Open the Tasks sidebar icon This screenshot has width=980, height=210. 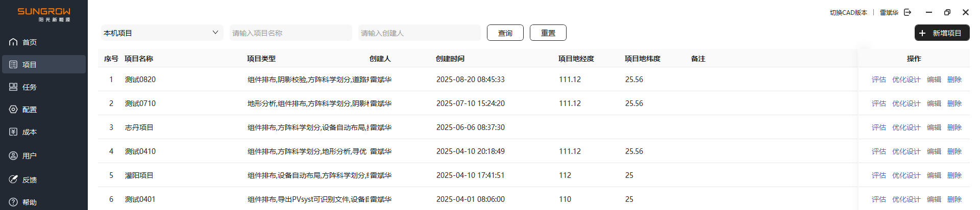(x=13, y=87)
